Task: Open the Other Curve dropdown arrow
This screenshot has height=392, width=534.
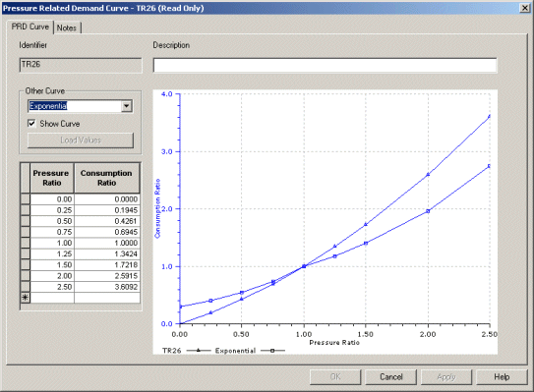Action: pyautogui.click(x=126, y=106)
